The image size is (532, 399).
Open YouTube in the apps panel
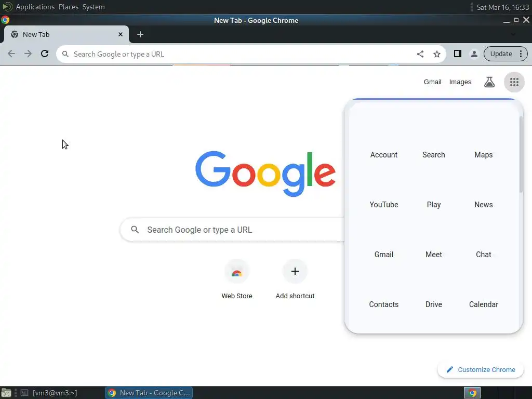384,205
